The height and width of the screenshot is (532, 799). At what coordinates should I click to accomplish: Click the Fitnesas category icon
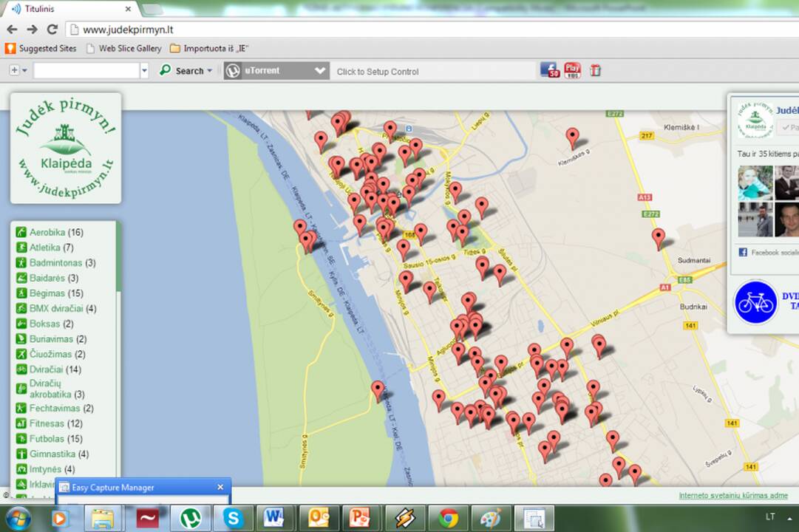click(x=21, y=423)
